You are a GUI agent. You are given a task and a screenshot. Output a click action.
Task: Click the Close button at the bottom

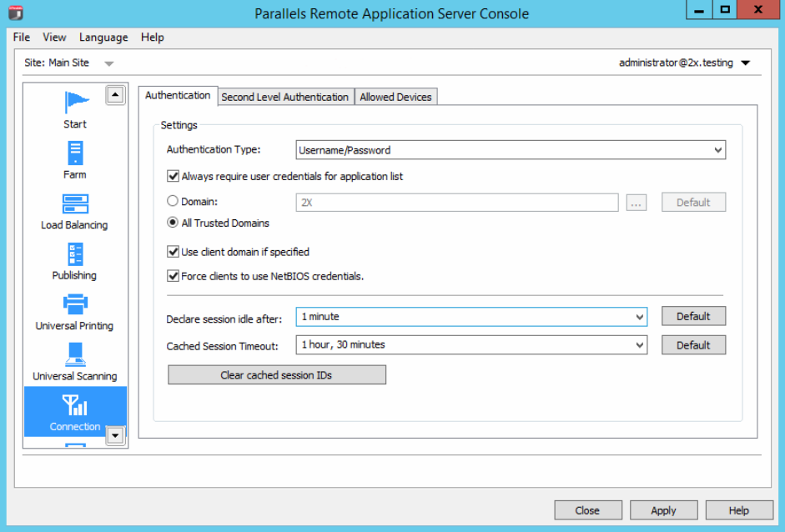point(588,510)
